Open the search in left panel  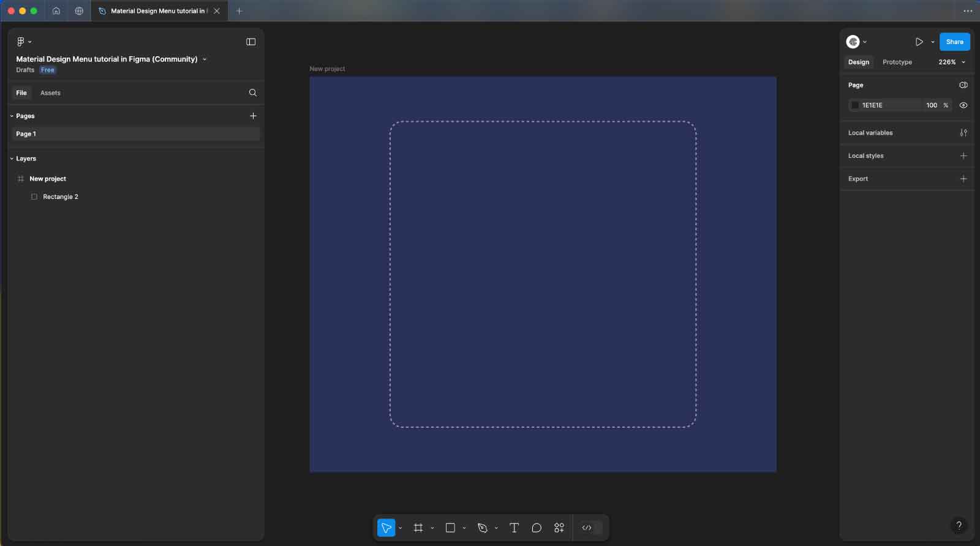[252, 93]
